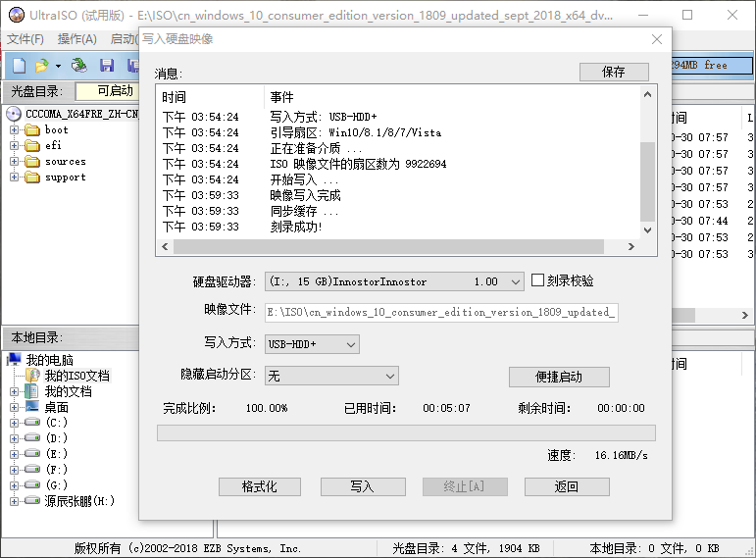Expand the boot folder node

[x=14, y=129]
